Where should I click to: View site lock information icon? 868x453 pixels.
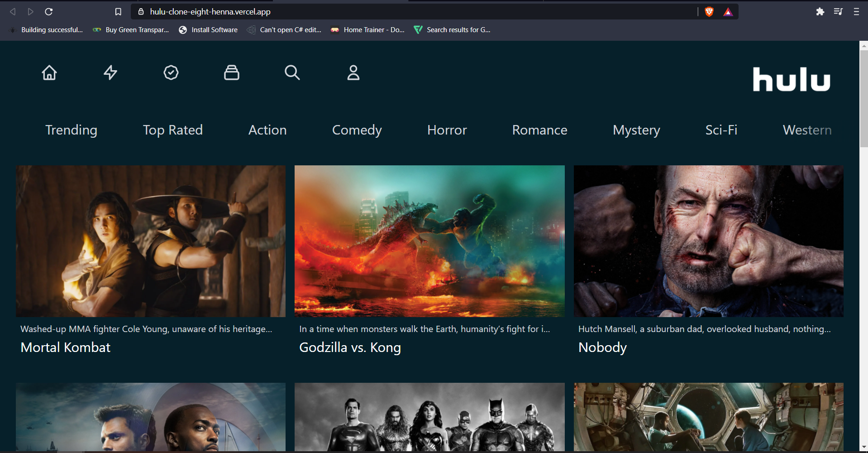tap(141, 12)
